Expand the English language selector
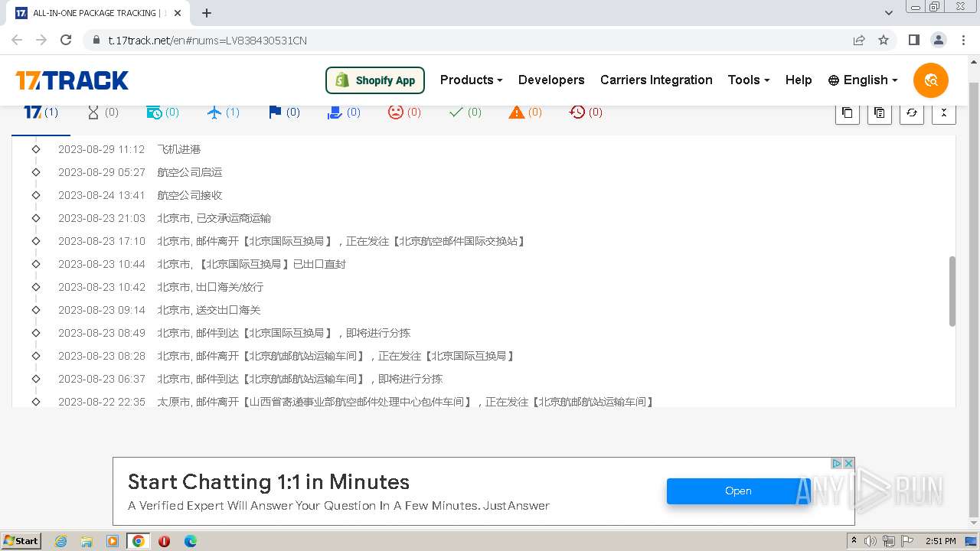Screen dimensions: 980x551 tap(863, 80)
